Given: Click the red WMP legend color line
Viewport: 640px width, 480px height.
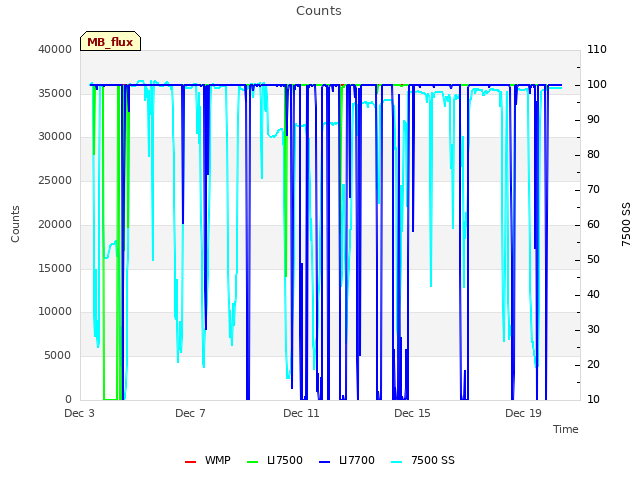Looking at the screenshot, I should pos(190,462).
